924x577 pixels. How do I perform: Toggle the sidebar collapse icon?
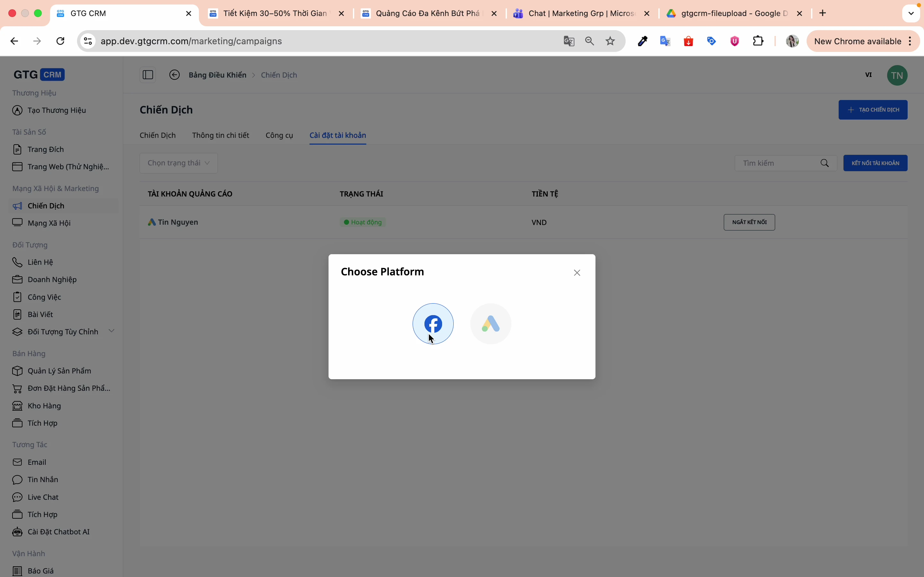click(x=148, y=75)
